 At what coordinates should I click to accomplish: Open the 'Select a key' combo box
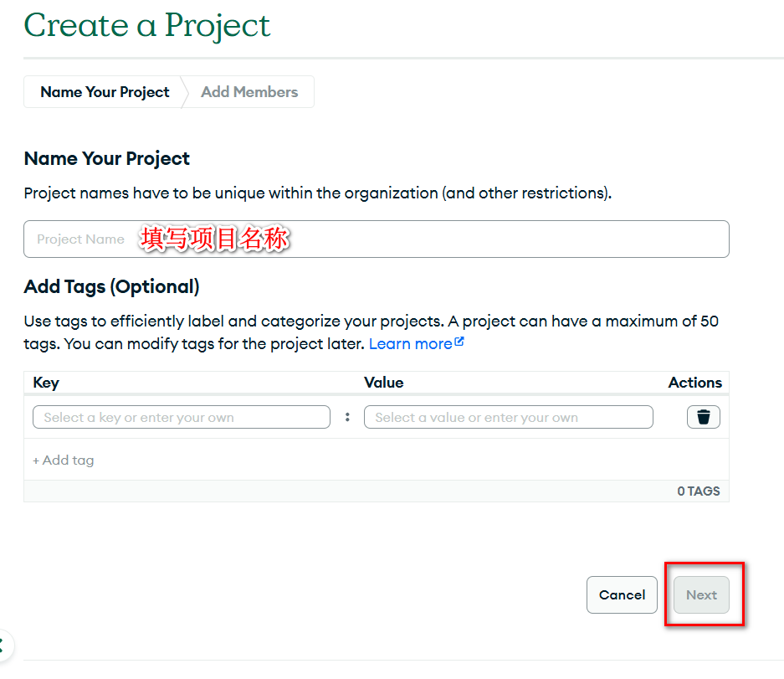(181, 417)
